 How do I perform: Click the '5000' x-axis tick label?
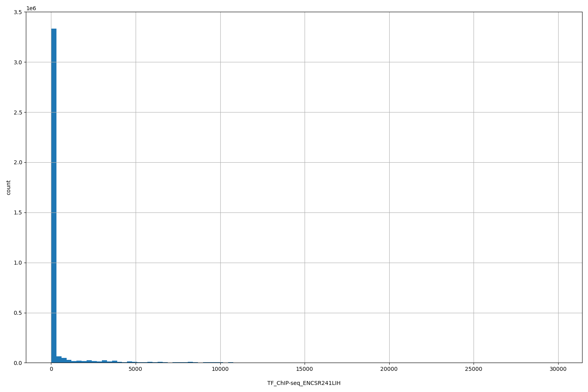point(135,370)
